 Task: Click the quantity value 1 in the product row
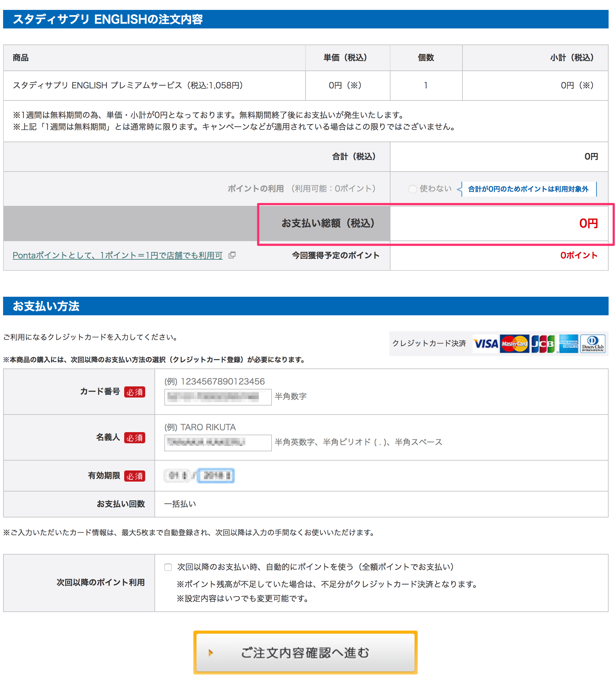pyautogui.click(x=426, y=85)
